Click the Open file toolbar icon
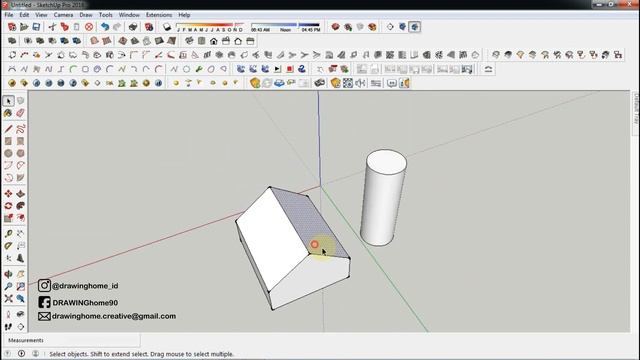 (24, 27)
